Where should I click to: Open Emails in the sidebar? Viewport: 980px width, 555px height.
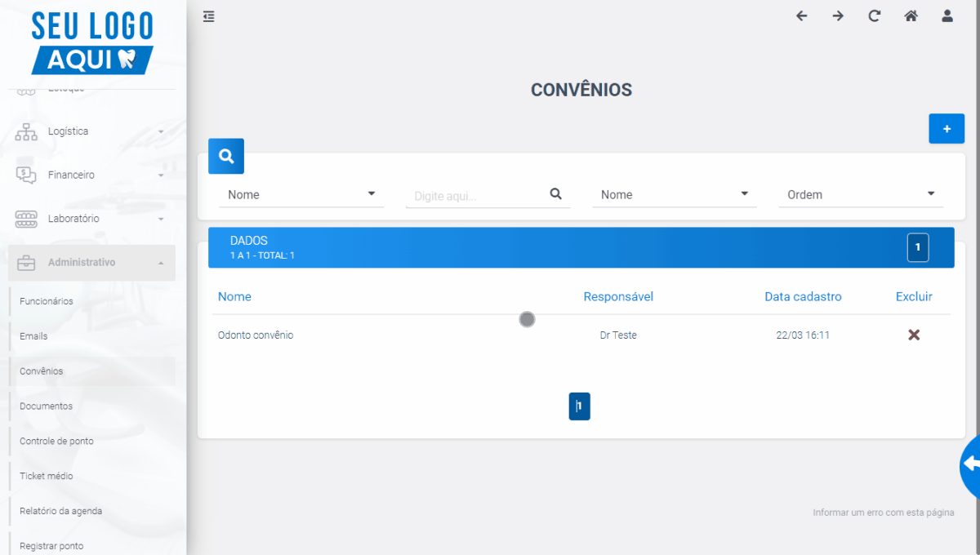(x=33, y=336)
